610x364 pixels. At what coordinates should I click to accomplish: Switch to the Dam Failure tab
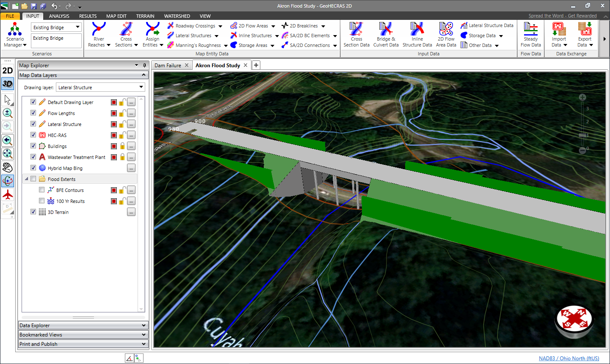tap(168, 65)
